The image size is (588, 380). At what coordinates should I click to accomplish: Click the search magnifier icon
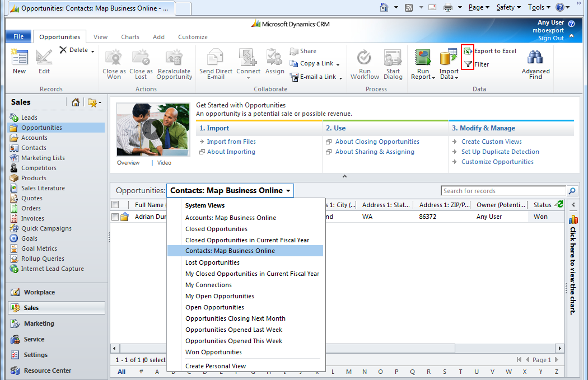[x=572, y=191]
